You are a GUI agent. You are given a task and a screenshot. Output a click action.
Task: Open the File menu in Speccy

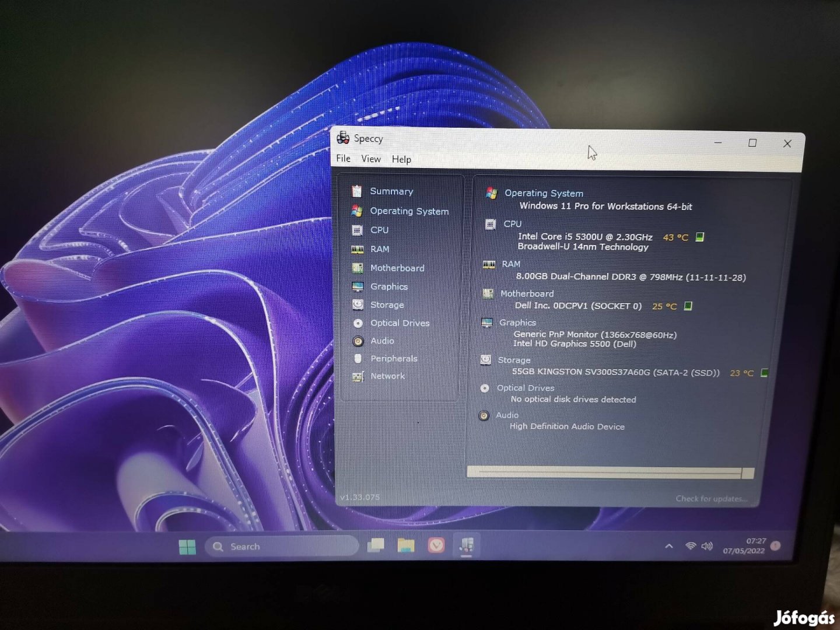[343, 158]
